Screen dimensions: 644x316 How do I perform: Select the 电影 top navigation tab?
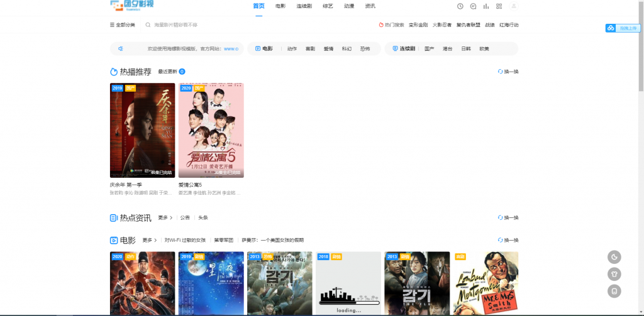tap(280, 6)
